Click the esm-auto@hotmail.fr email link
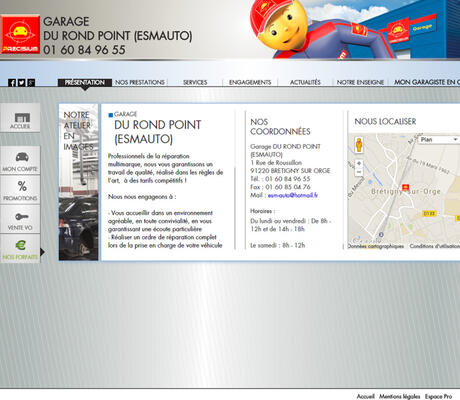460x400 pixels. click(293, 195)
